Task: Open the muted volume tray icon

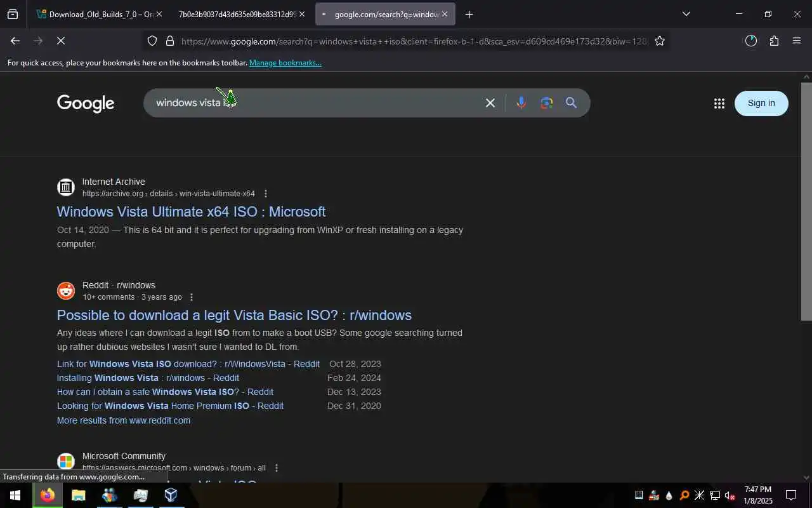Action: 730,496
